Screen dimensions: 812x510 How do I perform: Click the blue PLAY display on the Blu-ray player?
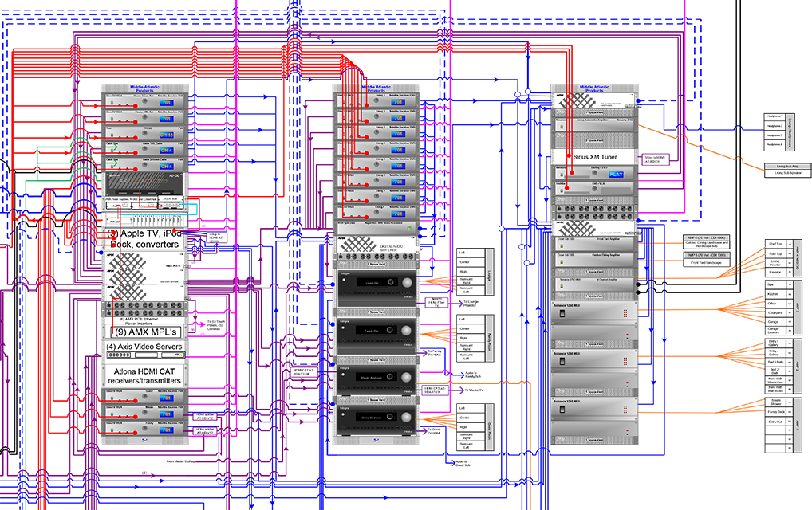click(616, 175)
